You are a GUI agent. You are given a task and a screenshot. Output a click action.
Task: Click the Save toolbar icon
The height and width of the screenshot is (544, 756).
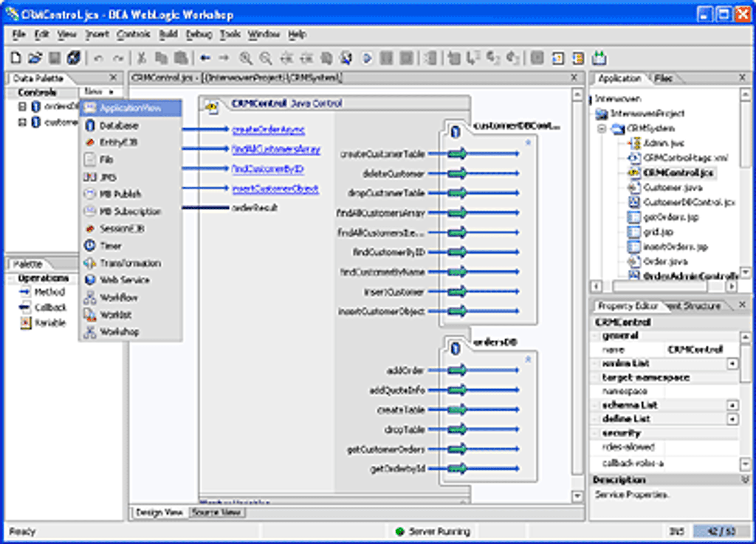55,58
